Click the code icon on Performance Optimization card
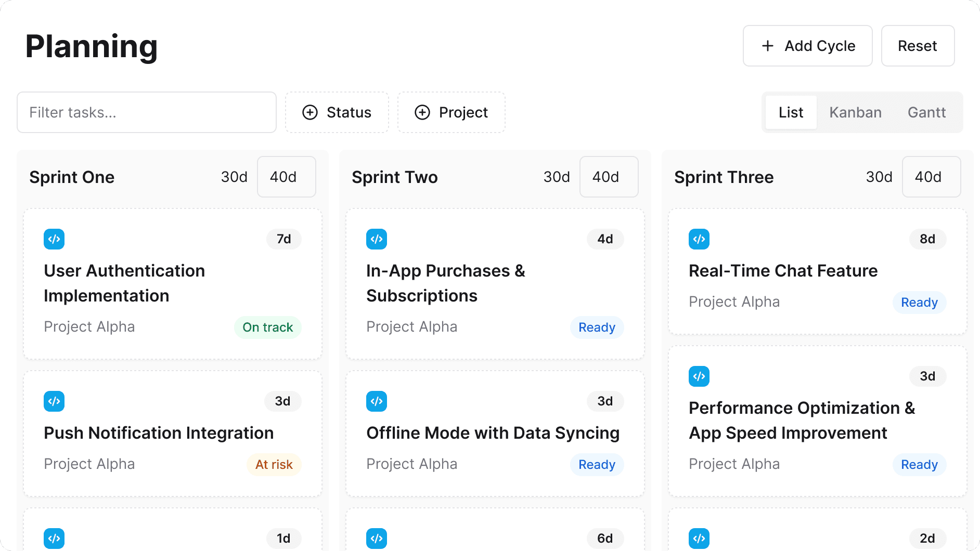Screen dimensions: 980x551 tap(699, 376)
